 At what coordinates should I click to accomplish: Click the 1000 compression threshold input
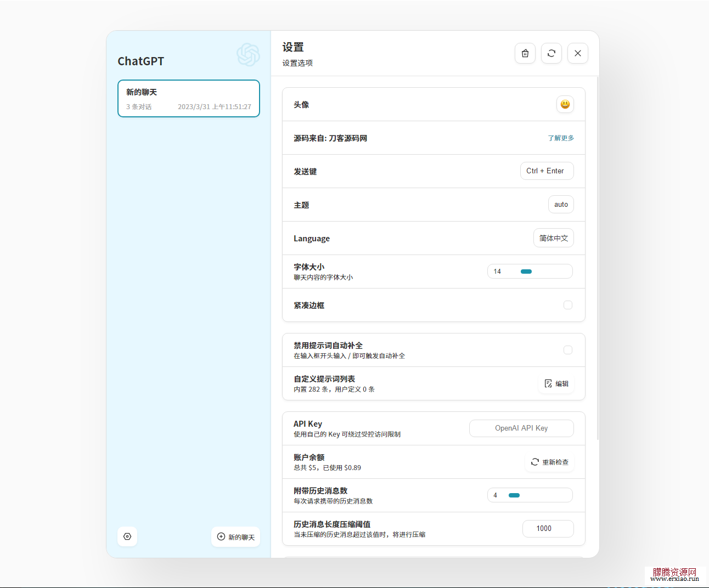pyautogui.click(x=548, y=529)
